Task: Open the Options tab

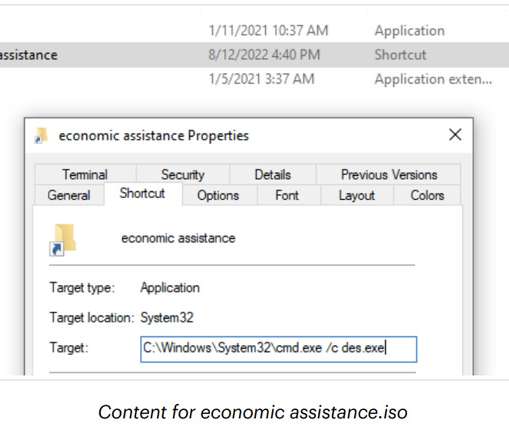Action: [x=218, y=195]
